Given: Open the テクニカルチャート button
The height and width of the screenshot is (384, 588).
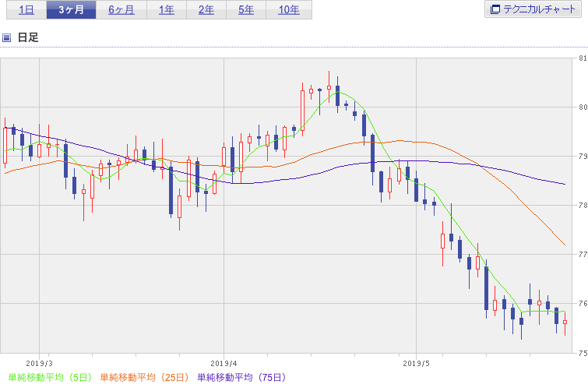Looking at the screenshot, I should (x=533, y=9).
